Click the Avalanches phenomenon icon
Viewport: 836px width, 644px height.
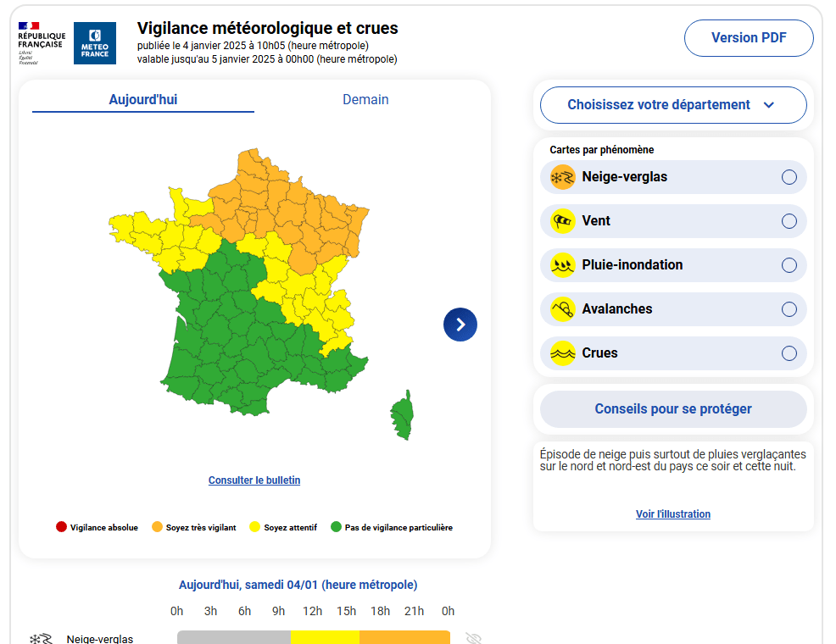click(563, 309)
